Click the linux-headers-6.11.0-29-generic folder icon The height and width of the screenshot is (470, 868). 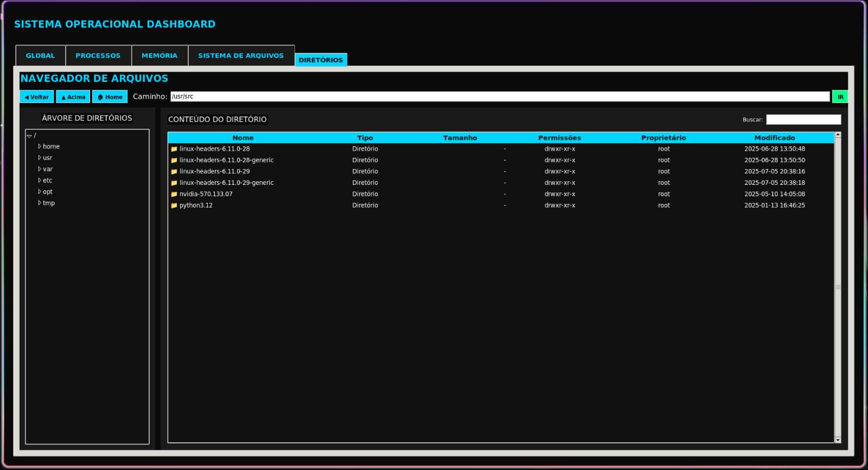pyautogui.click(x=174, y=183)
